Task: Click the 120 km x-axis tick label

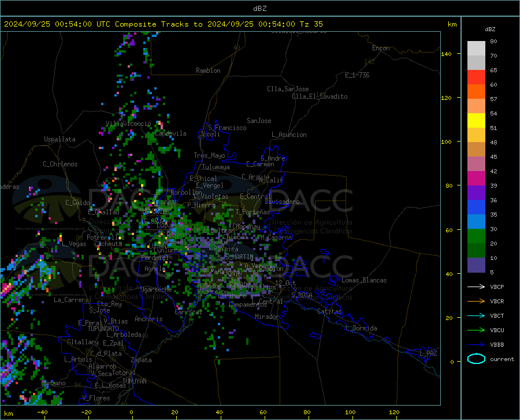Action: click(394, 412)
